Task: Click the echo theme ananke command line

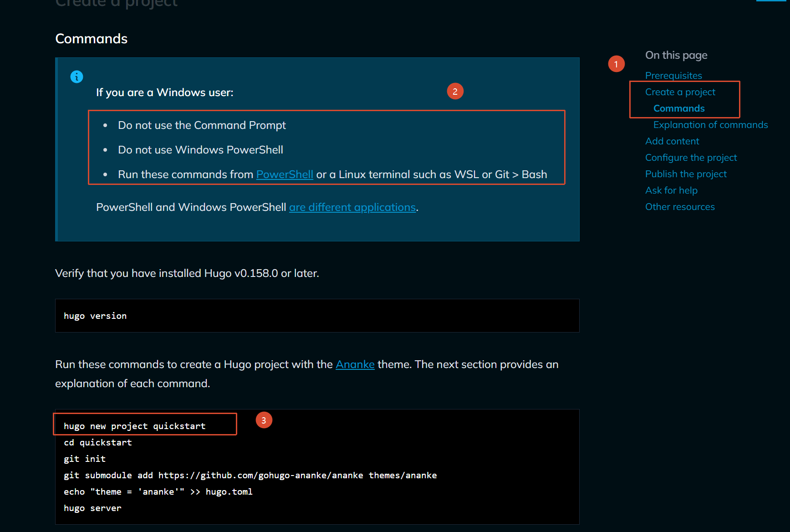Action: point(158,491)
